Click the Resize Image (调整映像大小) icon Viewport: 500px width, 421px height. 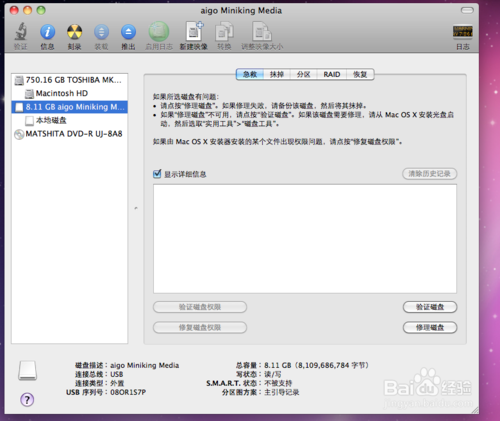(262, 32)
